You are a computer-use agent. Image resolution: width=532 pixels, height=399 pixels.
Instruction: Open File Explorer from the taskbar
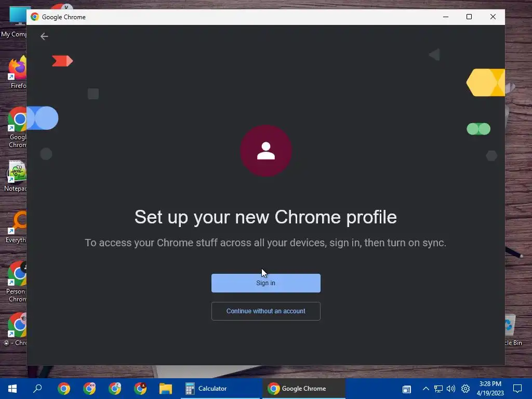point(166,389)
